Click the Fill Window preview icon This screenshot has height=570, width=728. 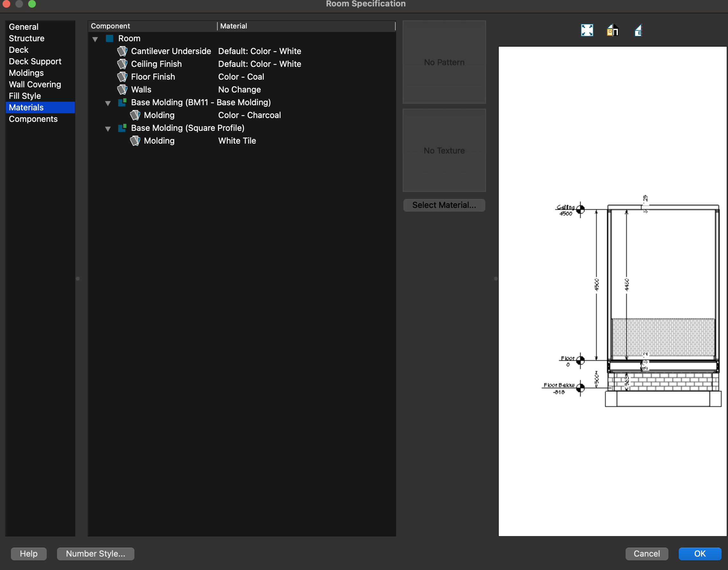pyautogui.click(x=587, y=30)
